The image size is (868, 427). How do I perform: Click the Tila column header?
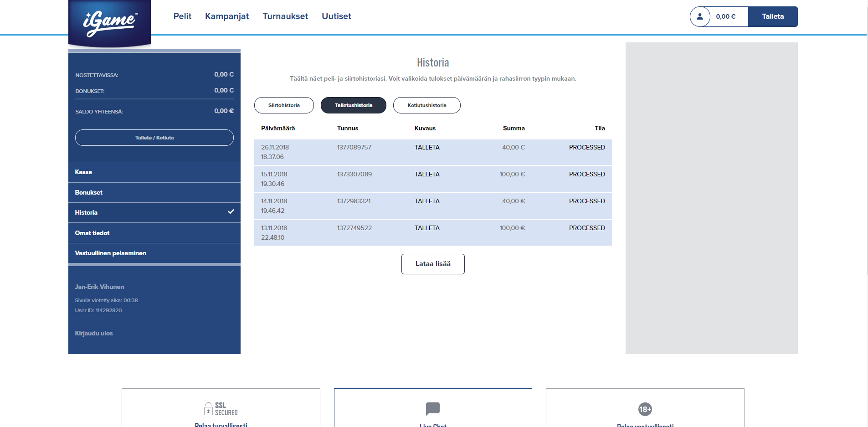[600, 128]
